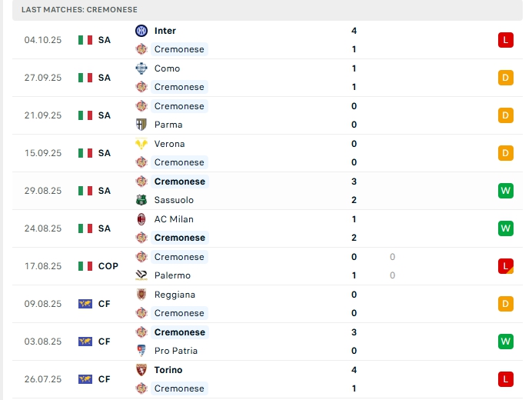Click the Palermo team logo
This screenshot has width=532, height=400.
(x=141, y=275)
